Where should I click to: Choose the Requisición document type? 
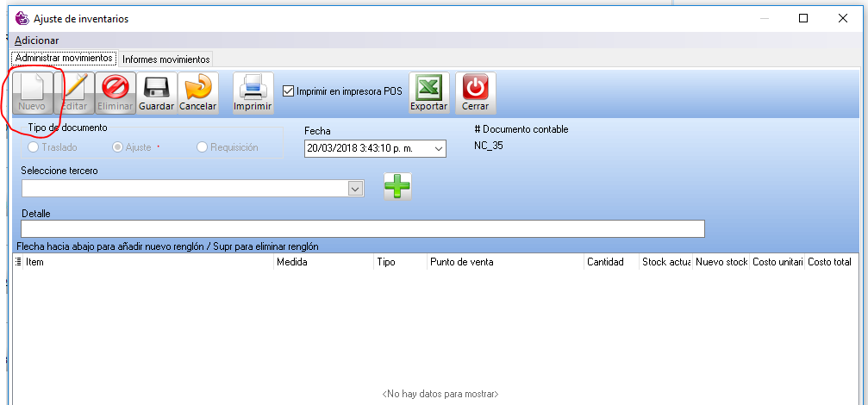pos(203,147)
